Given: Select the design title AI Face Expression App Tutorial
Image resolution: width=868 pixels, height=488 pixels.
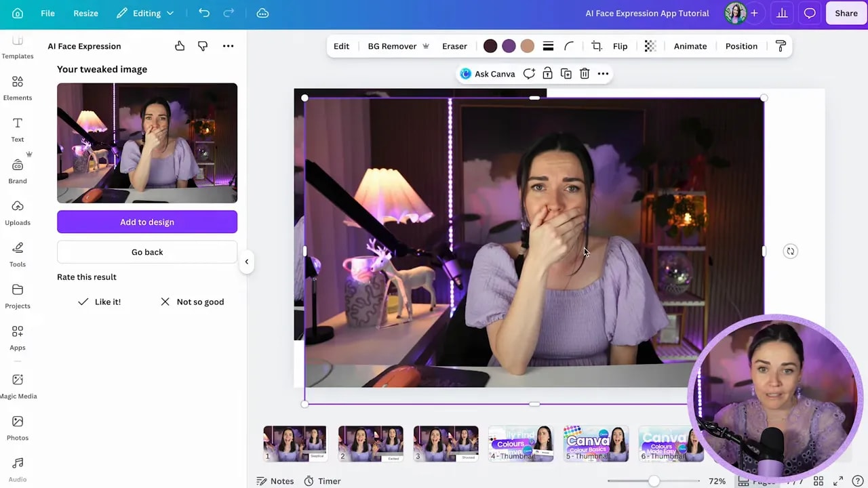Looking at the screenshot, I should pos(647,13).
